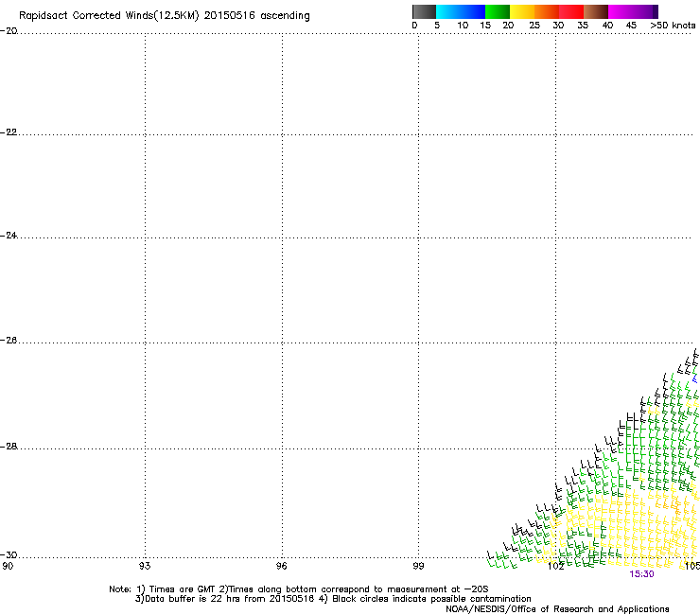The width and height of the screenshot is (700, 615).
Task: Click latitude label '-22' on the axis
Action: pos(9,132)
